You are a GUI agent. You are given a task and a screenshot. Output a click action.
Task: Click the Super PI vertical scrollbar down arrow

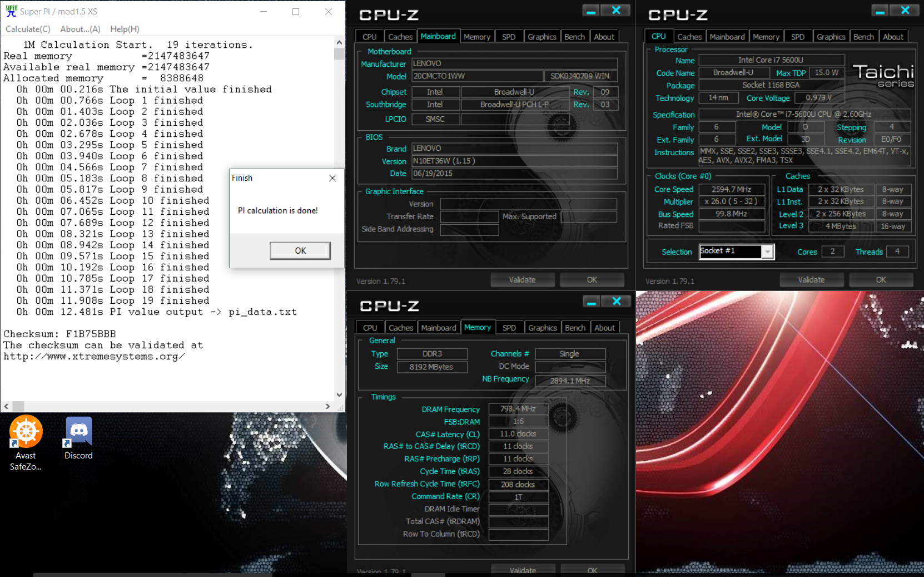[x=339, y=395]
